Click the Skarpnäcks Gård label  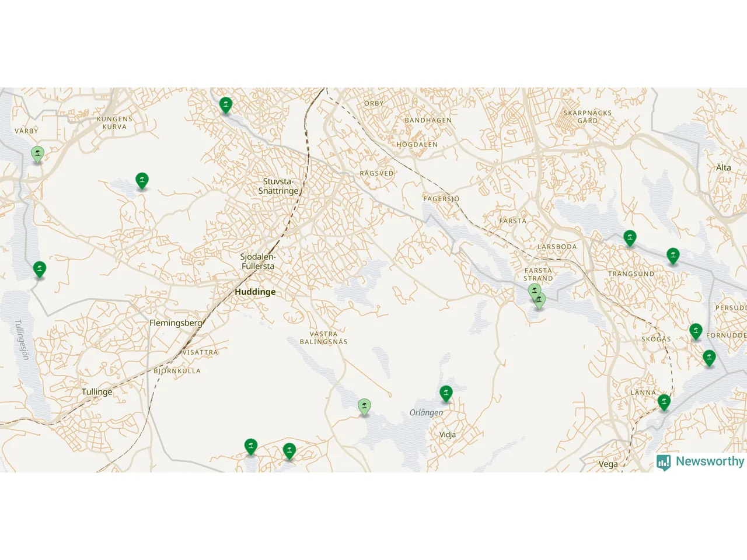(588, 117)
